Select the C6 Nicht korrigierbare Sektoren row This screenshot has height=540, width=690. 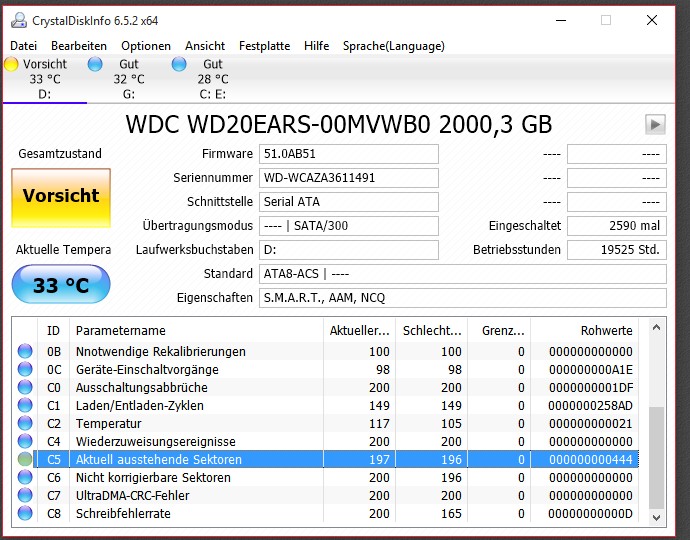tap(326, 478)
